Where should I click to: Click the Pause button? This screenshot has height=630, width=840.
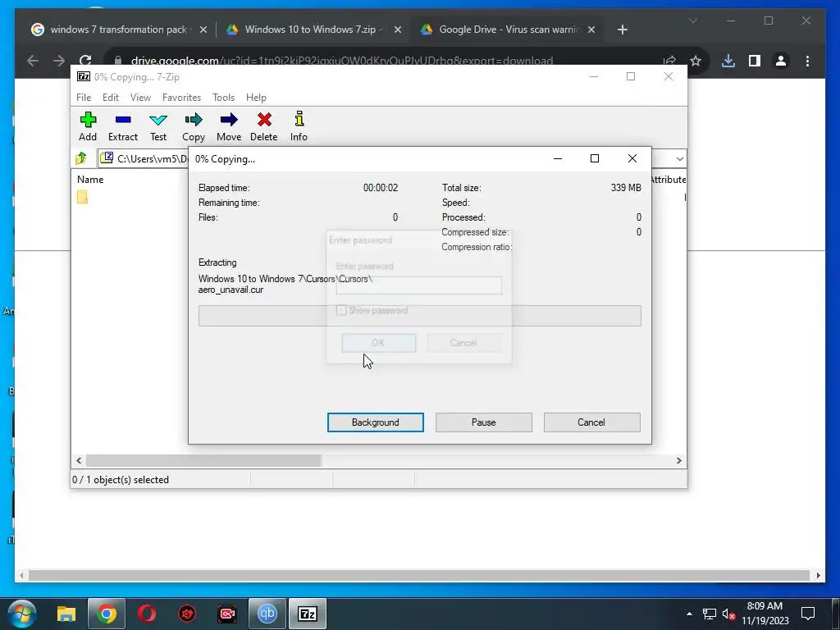tap(484, 422)
